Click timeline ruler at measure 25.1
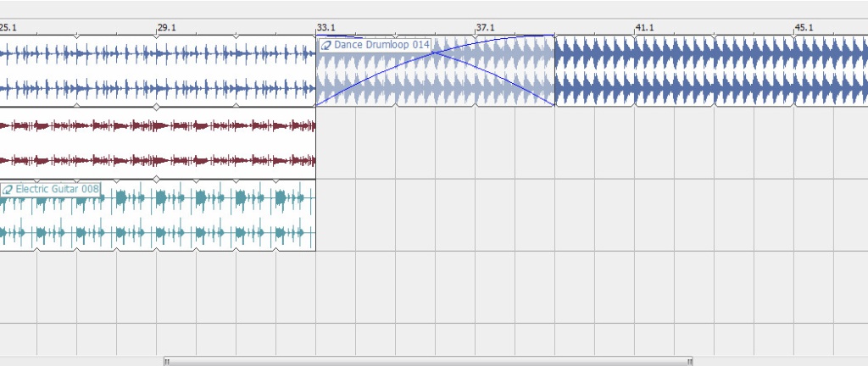 pyautogui.click(x=8, y=27)
